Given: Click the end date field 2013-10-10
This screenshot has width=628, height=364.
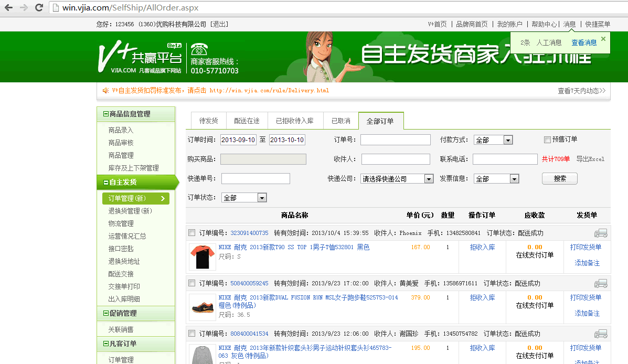Looking at the screenshot, I should [x=287, y=140].
